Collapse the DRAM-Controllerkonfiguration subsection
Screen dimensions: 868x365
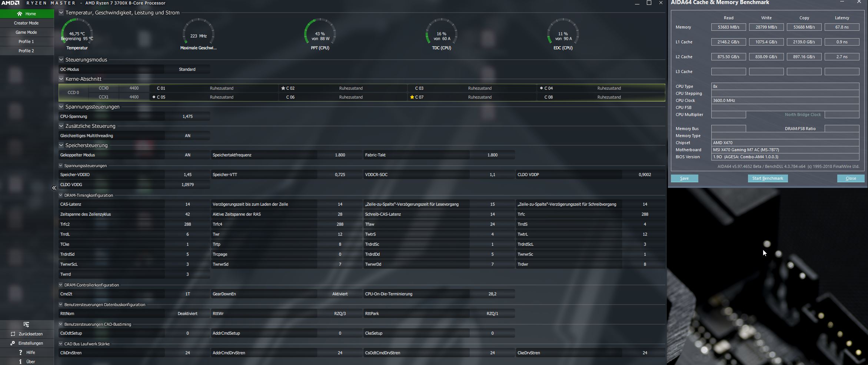pos(61,285)
